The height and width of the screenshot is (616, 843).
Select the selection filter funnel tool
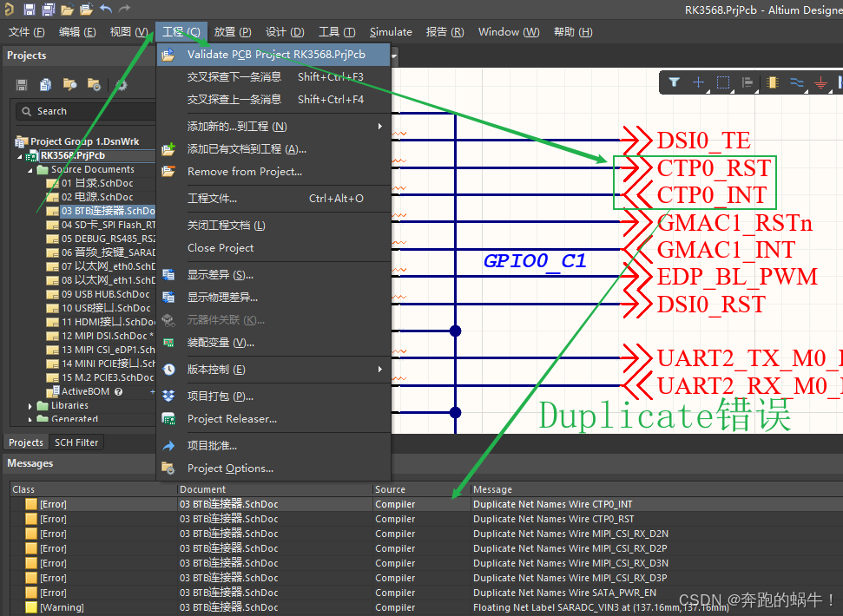point(674,82)
